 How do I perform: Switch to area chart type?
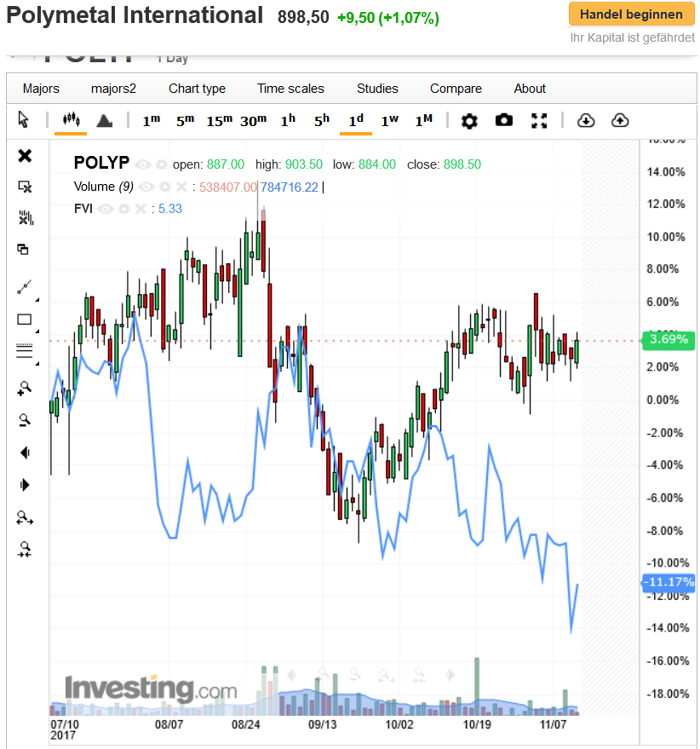pos(104,120)
